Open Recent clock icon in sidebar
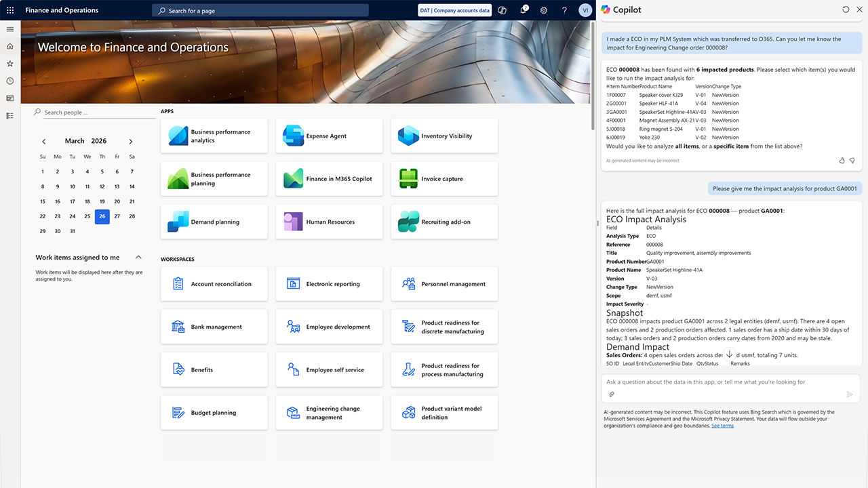The height and width of the screenshot is (488, 868). tap(10, 81)
